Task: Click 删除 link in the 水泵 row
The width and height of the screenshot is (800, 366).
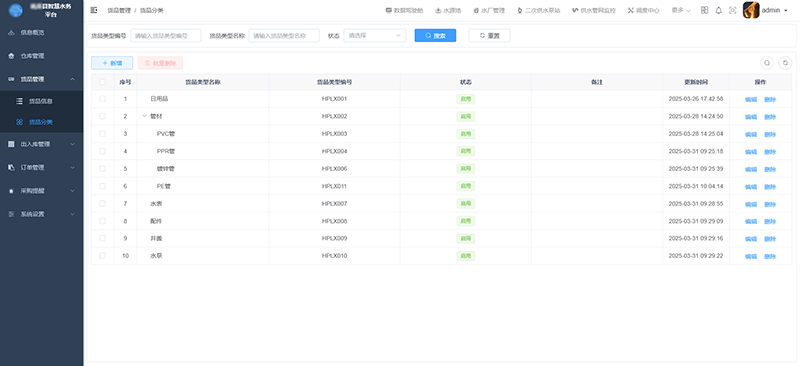Action: tap(770, 256)
